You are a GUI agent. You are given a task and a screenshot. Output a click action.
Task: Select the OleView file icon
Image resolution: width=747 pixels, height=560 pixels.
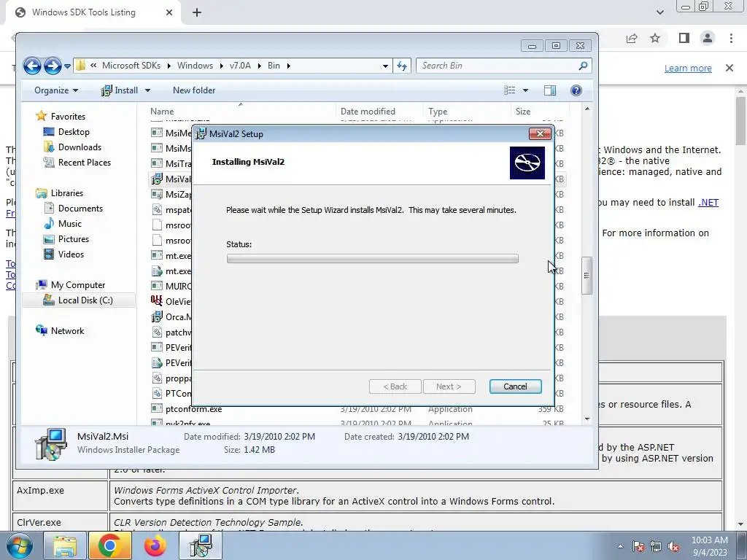click(156, 301)
